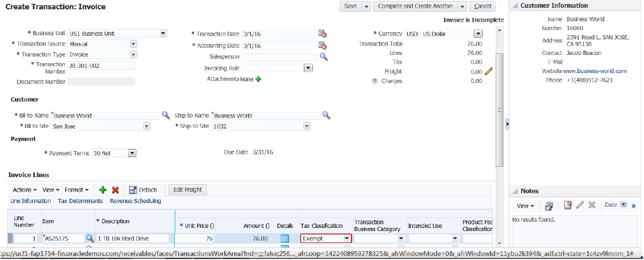Add a new invoice line with green plus

click(x=103, y=190)
